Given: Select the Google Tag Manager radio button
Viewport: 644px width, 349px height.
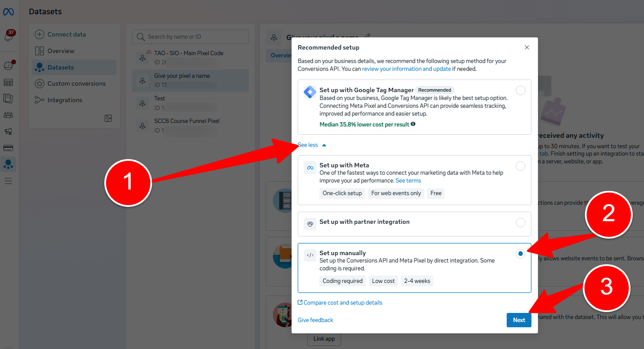Looking at the screenshot, I should point(520,90).
